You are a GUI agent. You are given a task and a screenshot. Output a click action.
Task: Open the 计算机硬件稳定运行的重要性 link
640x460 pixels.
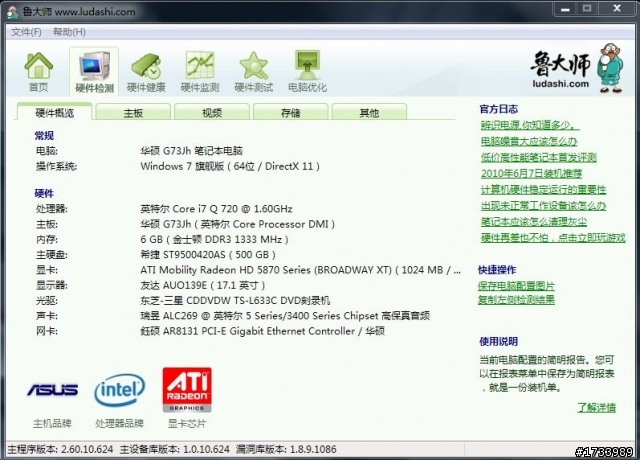point(543,190)
